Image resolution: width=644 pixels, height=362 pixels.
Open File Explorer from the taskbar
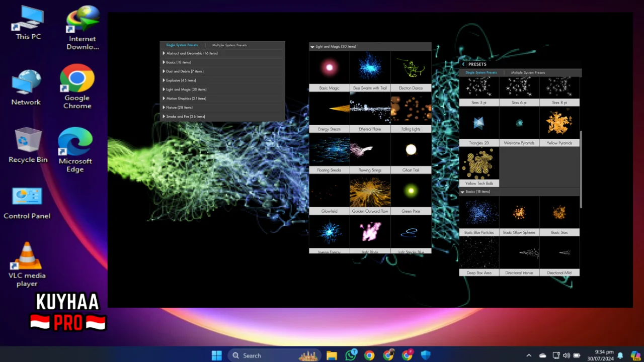[x=332, y=355]
